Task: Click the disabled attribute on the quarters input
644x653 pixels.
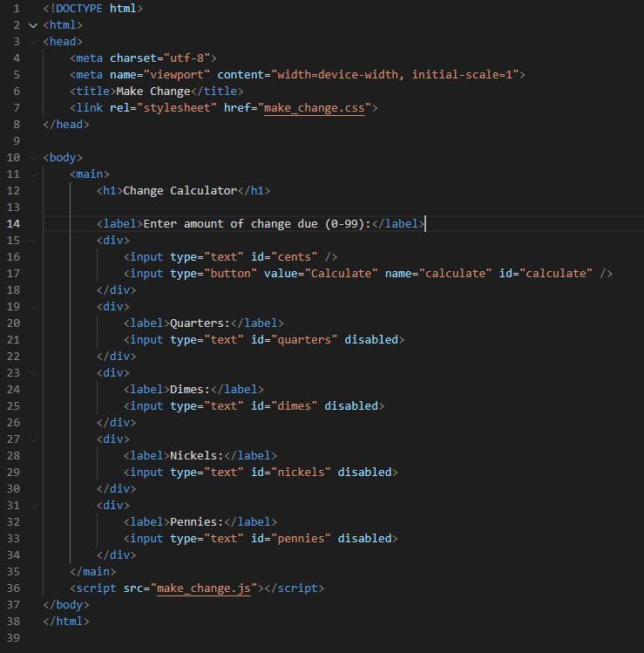Action: click(x=371, y=340)
